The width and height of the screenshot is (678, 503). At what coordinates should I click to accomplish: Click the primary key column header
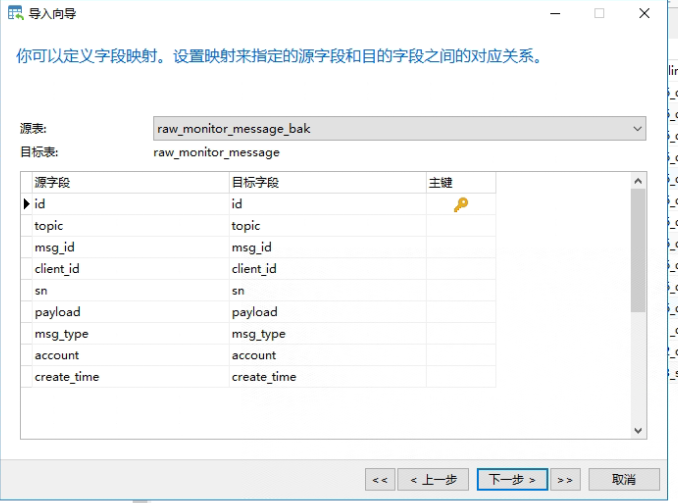point(460,183)
